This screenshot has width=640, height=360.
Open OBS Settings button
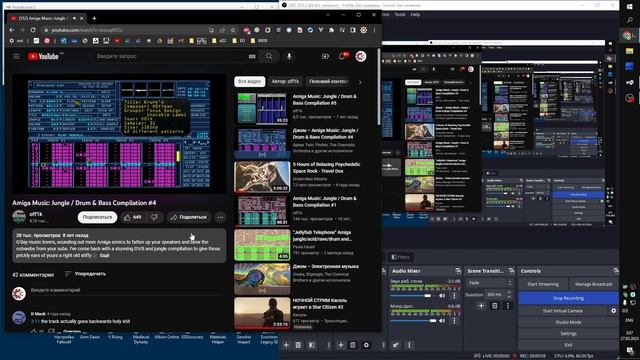pyautogui.click(x=568, y=333)
